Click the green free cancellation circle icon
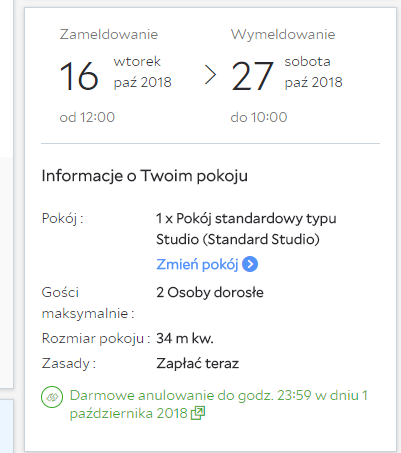This screenshot has width=401, height=453. (52, 397)
